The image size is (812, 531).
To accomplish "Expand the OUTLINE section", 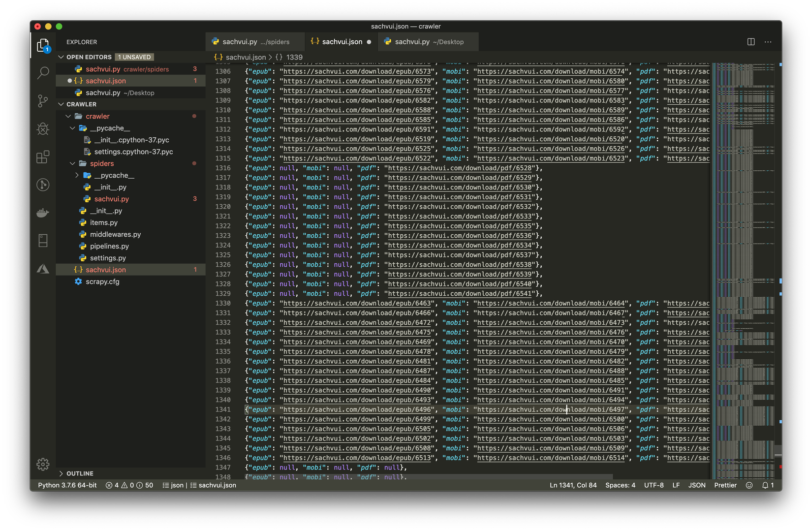I will [62, 473].
